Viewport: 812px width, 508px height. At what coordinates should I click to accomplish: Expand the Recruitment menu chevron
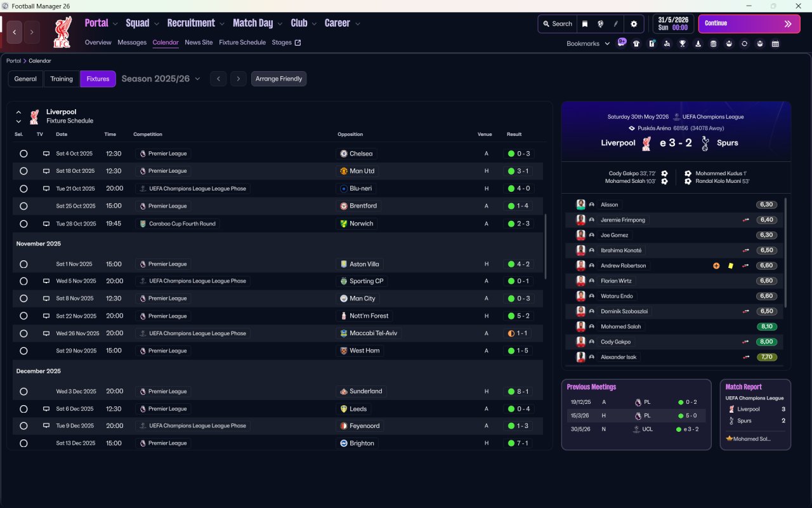[x=222, y=24]
